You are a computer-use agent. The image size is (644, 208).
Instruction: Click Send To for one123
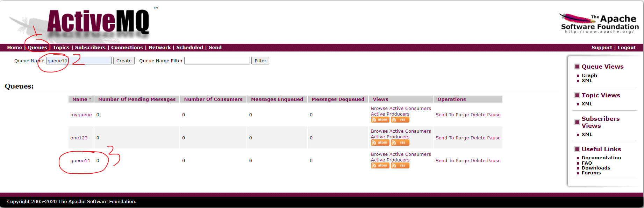tap(445, 138)
